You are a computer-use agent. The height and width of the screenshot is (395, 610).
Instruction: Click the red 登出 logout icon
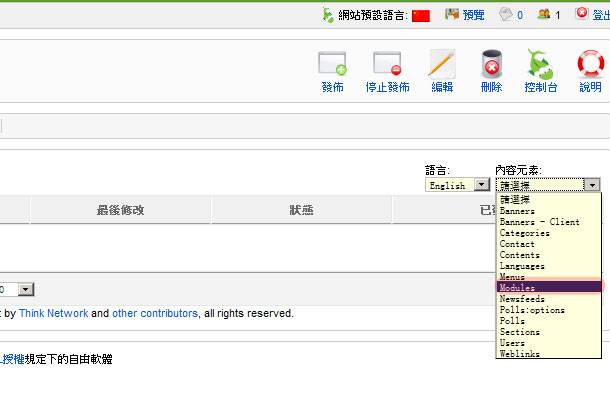click(x=582, y=14)
